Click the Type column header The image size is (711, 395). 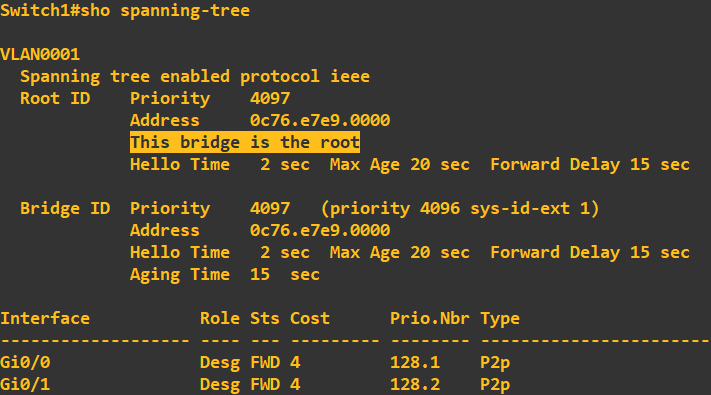(x=500, y=319)
